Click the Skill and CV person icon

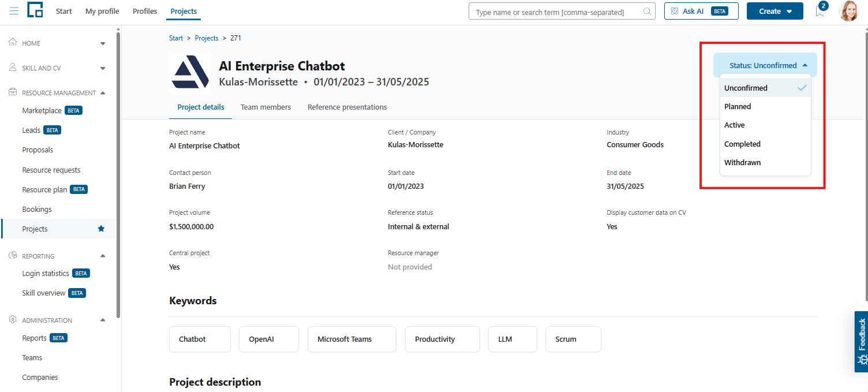point(13,68)
